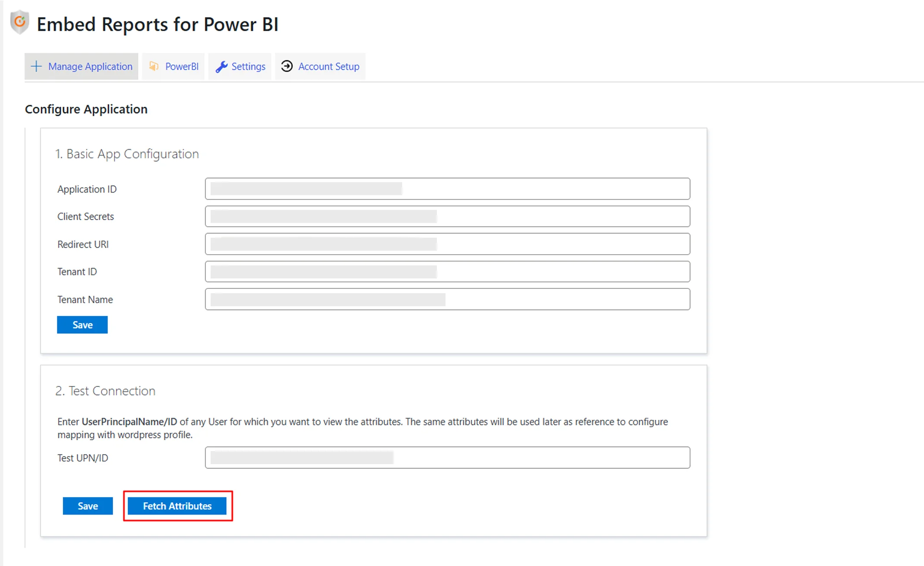This screenshot has height=566, width=924.
Task: Click the arrow icon on Account Setup
Action: tap(287, 66)
